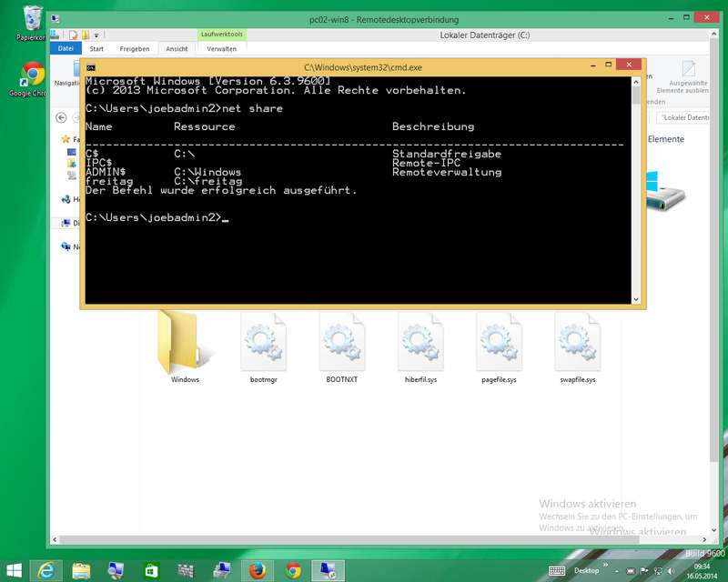Open the Datei menu in Explorer
The width and height of the screenshot is (728, 582).
(x=66, y=49)
